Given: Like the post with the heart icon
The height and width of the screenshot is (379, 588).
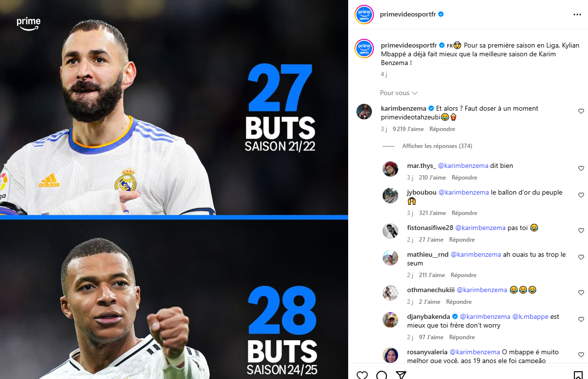Looking at the screenshot, I should click(362, 375).
